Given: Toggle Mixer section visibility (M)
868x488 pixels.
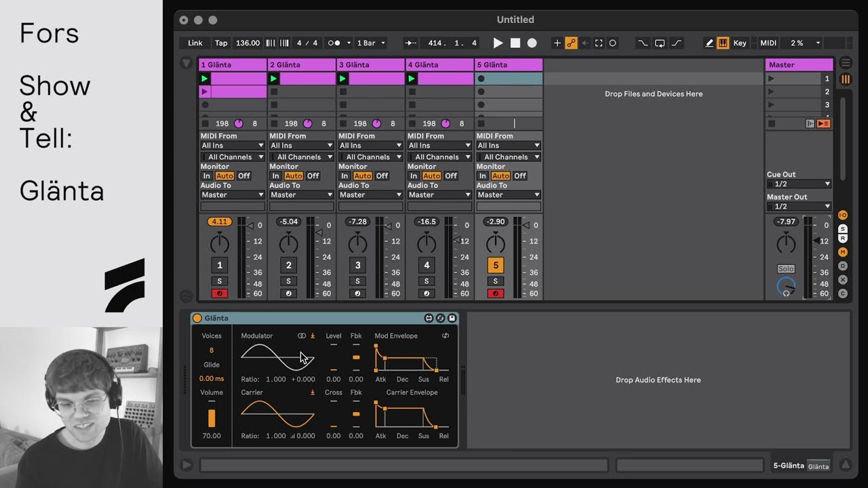Looking at the screenshot, I should (x=843, y=252).
